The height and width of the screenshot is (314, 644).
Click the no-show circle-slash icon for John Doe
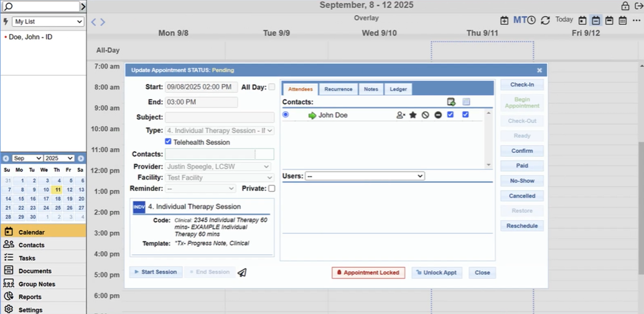point(426,115)
